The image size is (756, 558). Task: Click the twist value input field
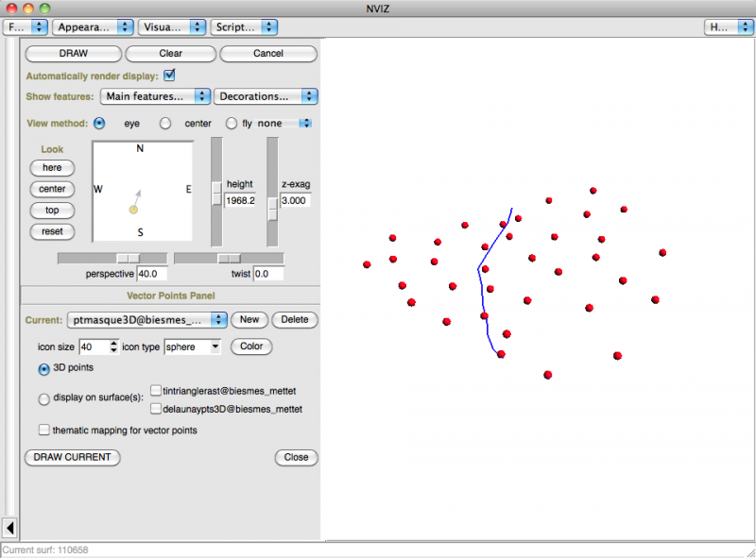[268, 274]
